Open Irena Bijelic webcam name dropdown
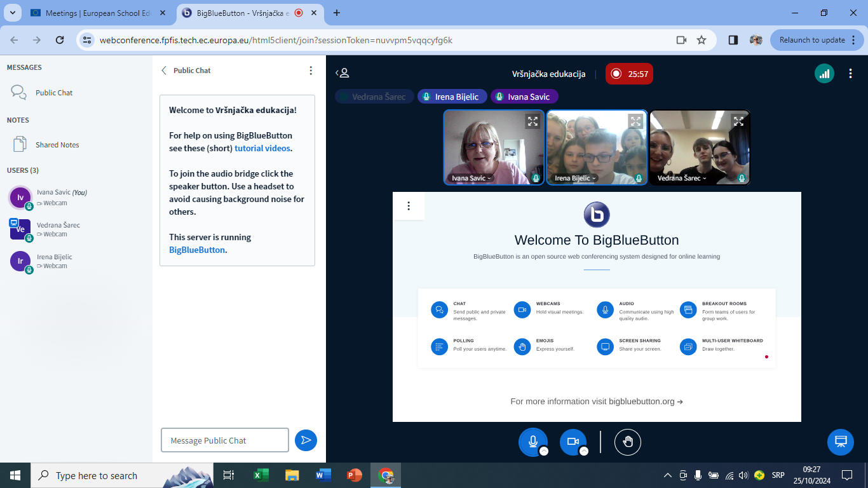Image resolution: width=868 pixels, height=488 pixels. (x=576, y=178)
